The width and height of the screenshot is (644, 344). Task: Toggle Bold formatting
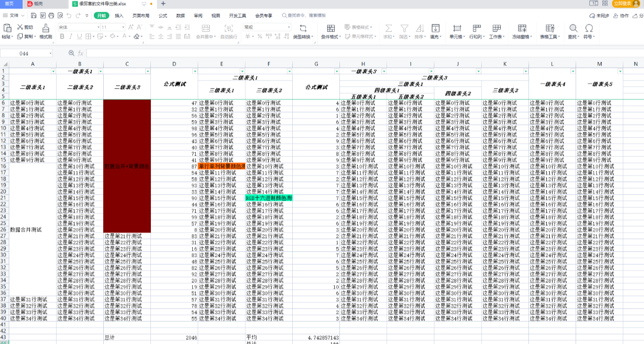coord(61,36)
